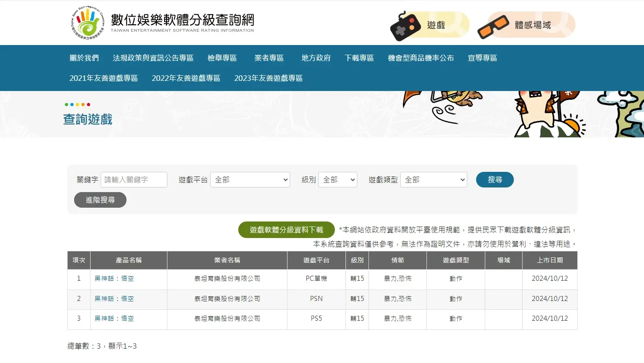
Task: Expand the 遊戲類型 dropdown
Action: pyautogui.click(x=434, y=180)
